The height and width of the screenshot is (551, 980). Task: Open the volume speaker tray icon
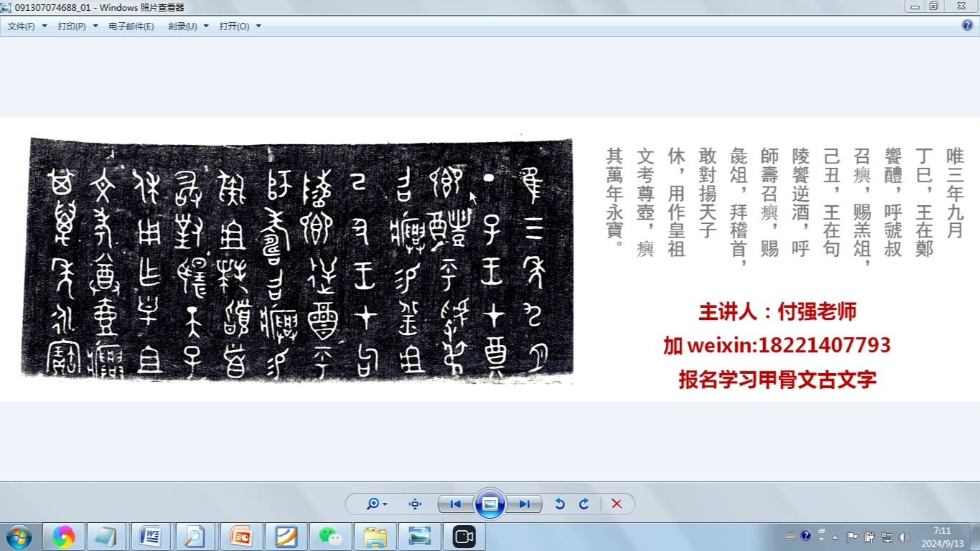click(x=904, y=537)
